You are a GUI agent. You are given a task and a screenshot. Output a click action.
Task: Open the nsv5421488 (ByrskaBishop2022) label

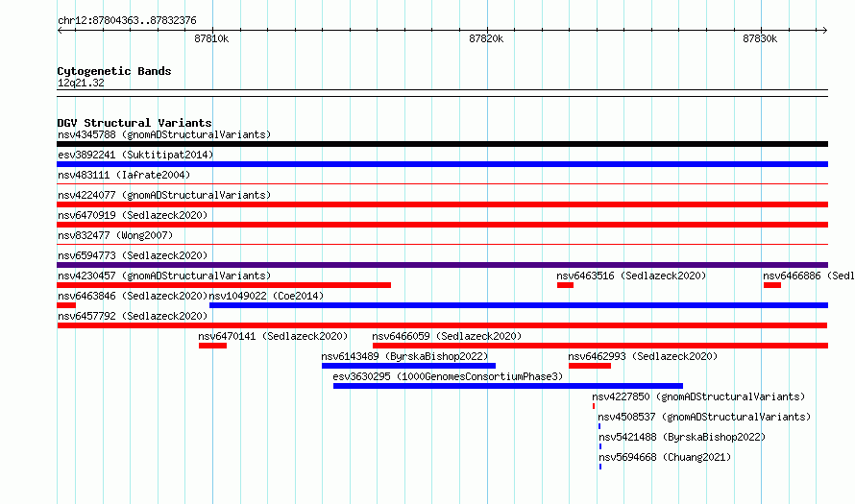click(682, 437)
